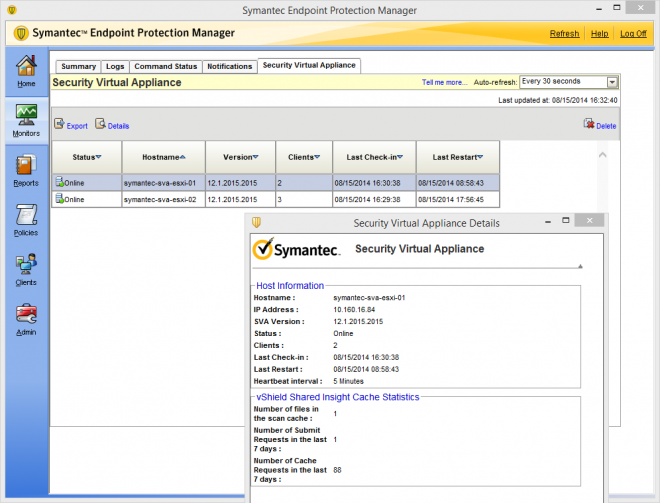Screen dimensions: 660x503
Task: Click the Details icon in the toolbar
Action: pyautogui.click(x=100, y=124)
